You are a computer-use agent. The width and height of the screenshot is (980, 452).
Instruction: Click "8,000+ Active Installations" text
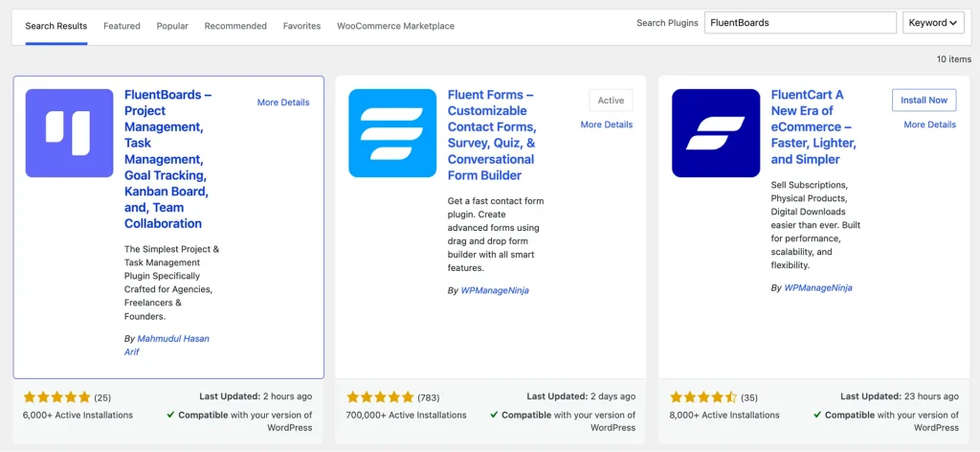tap(724, 415)
